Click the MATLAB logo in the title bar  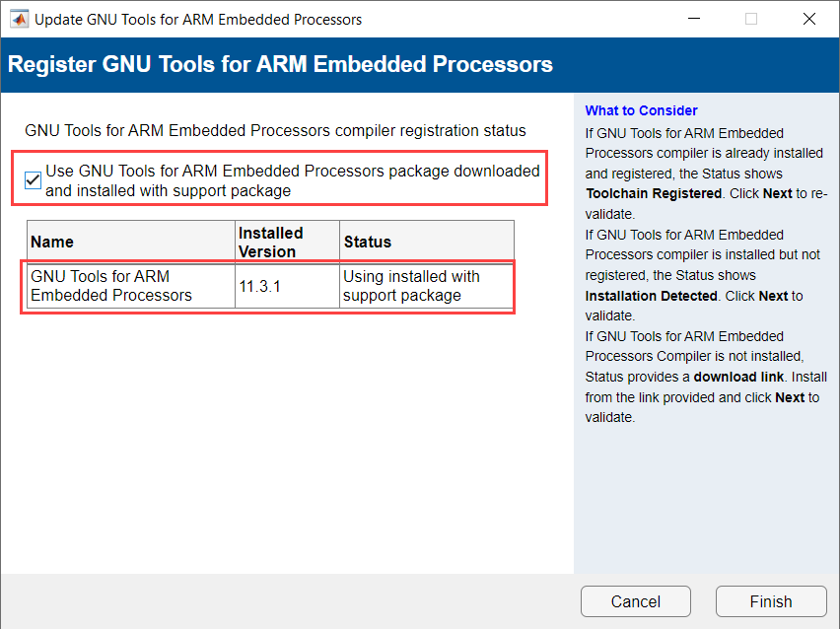[x=19, y=19]
